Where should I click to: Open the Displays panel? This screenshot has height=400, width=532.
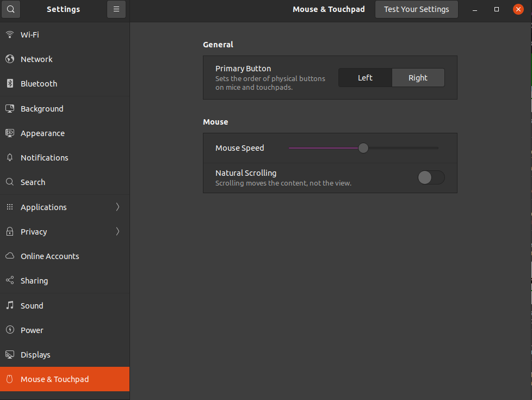pyautogui.click(x=65, y=354)
